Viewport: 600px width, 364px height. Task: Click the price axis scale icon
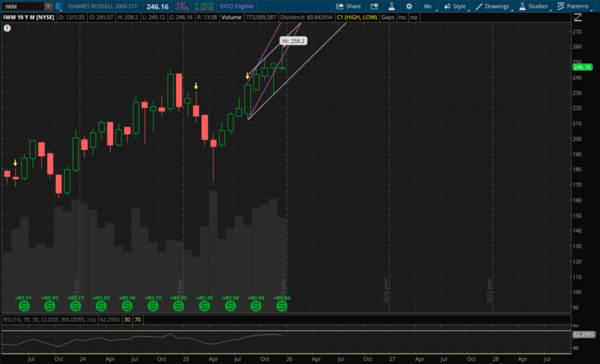tap(577, 18)
